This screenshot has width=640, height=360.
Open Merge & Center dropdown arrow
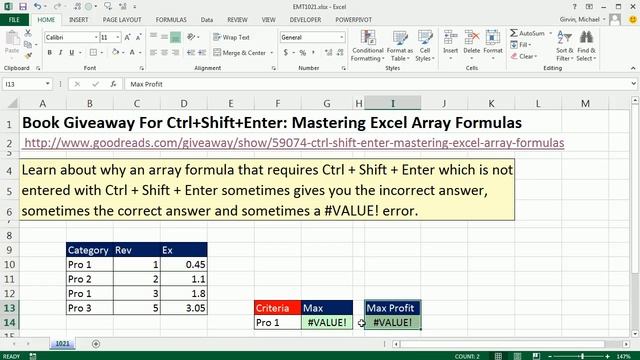[272, 53]
